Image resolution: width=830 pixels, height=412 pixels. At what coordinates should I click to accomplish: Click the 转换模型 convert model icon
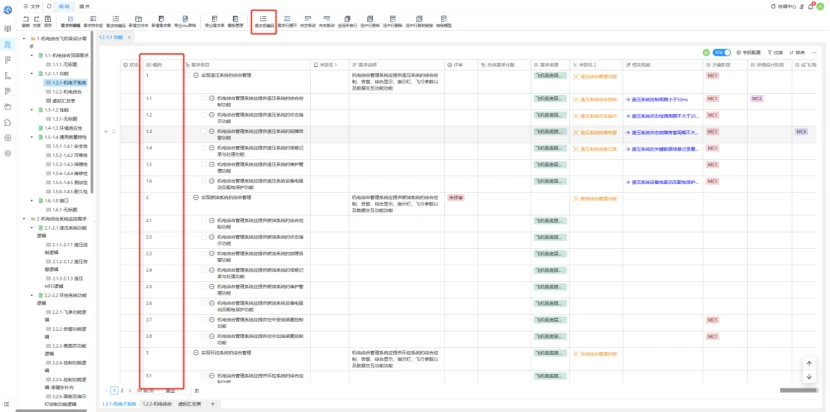point(443,19)
